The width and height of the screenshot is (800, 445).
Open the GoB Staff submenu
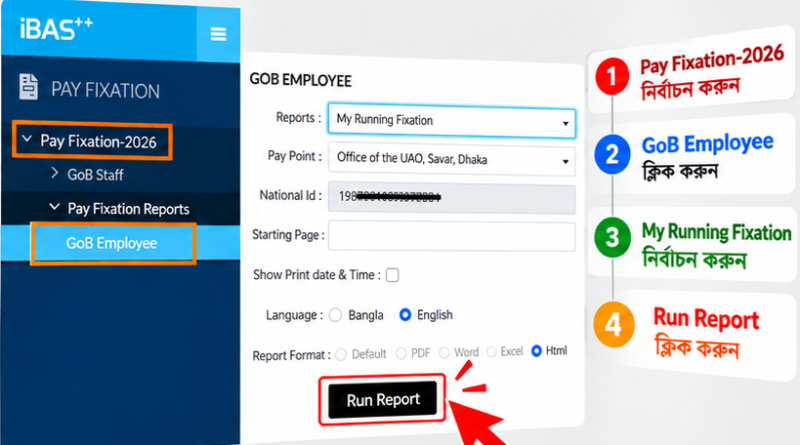pos(95,175)
